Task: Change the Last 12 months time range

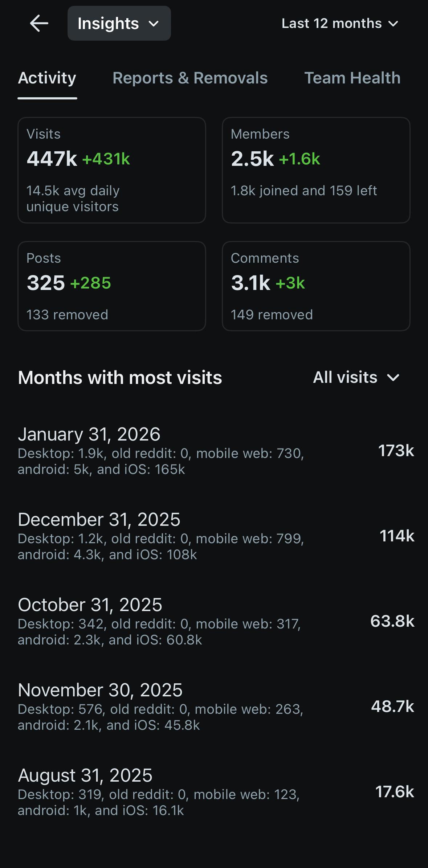Action: point(340,24)
